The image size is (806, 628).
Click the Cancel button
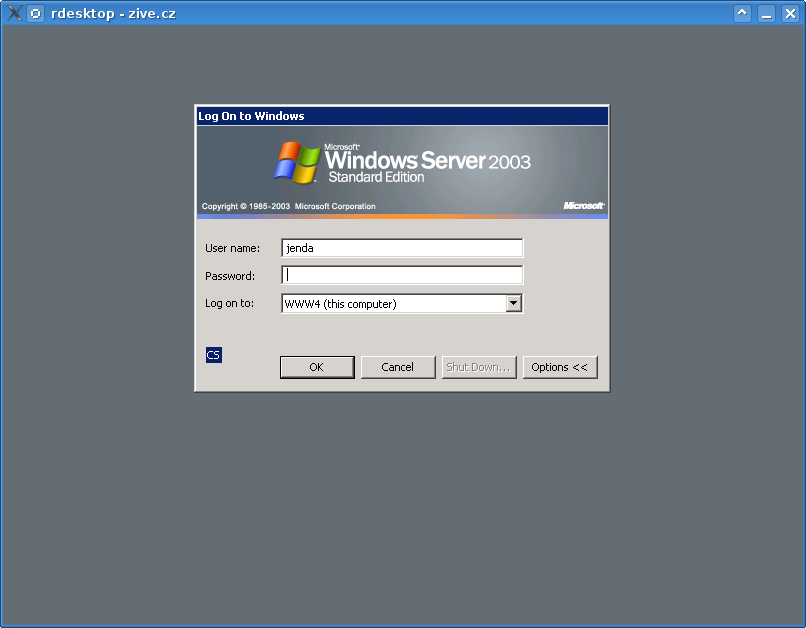pos(398,367)
